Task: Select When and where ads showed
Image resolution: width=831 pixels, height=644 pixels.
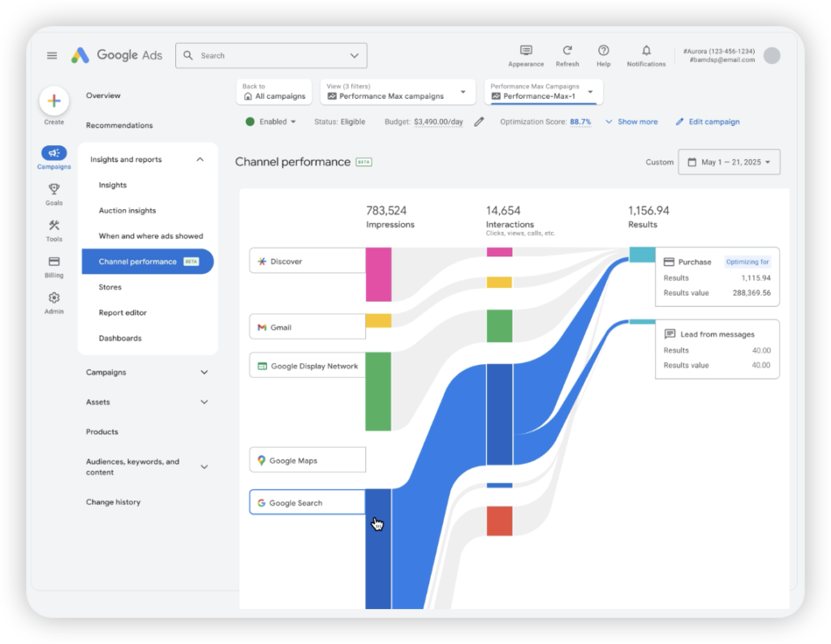Action: (150, 236)
